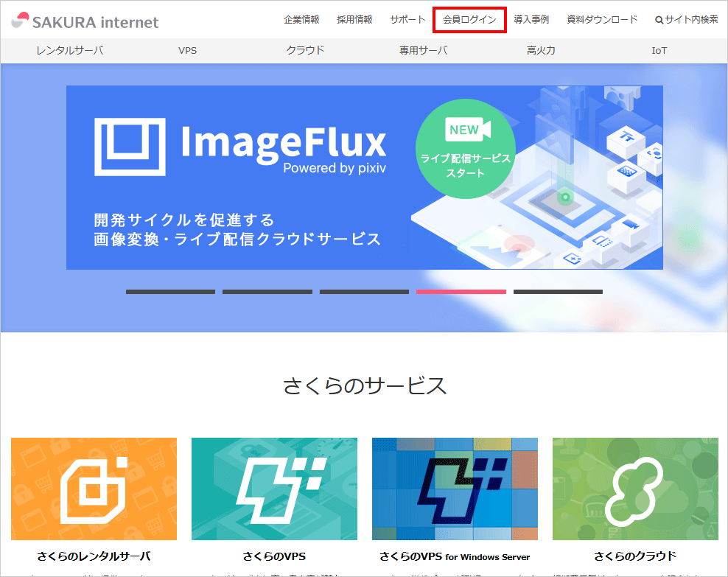Click さくらのVPS for Windows Server title
728x577 pixels.
click(455, 556)
